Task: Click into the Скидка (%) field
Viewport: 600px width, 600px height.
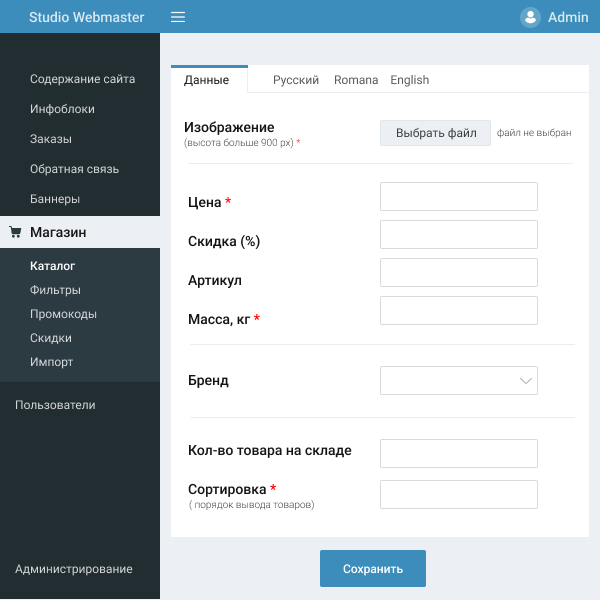Action: (459, 234)
